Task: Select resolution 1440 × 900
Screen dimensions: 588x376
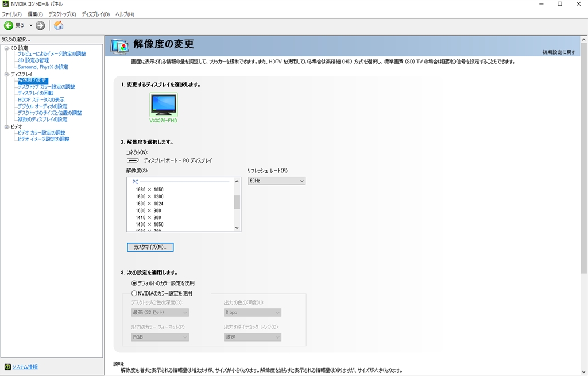Action: tap(149, 217)
